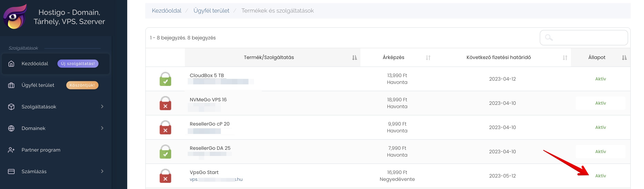Open Partner program in the sidebar

coord(41,150)
